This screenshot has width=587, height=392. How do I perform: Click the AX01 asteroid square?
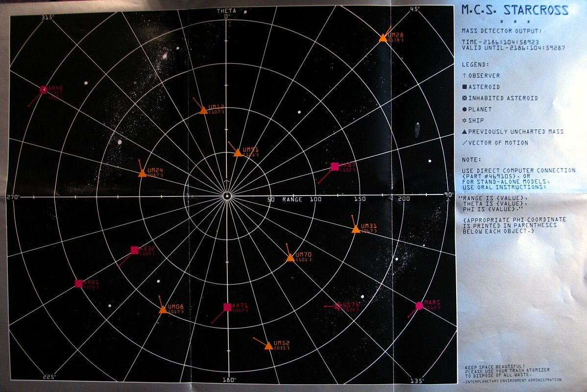78,283
